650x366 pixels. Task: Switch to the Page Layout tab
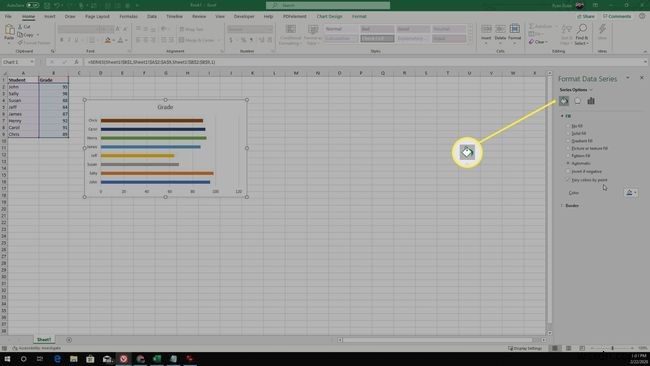coord(97,16)
